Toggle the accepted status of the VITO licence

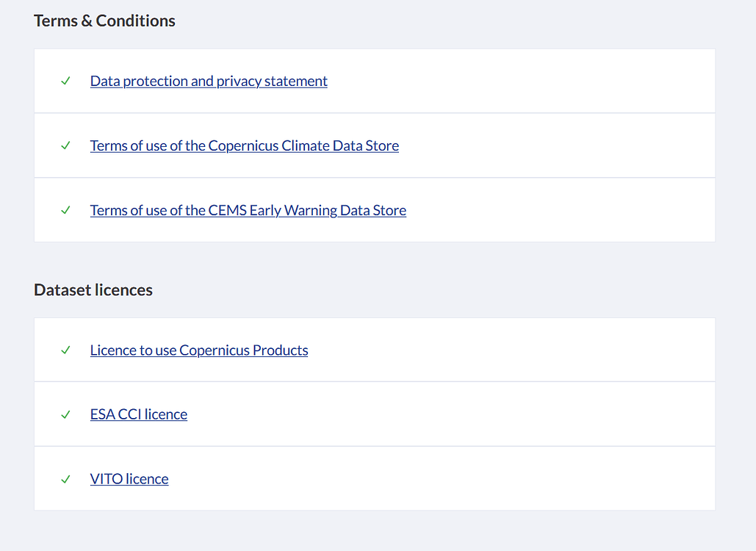(x=65, y=479)
